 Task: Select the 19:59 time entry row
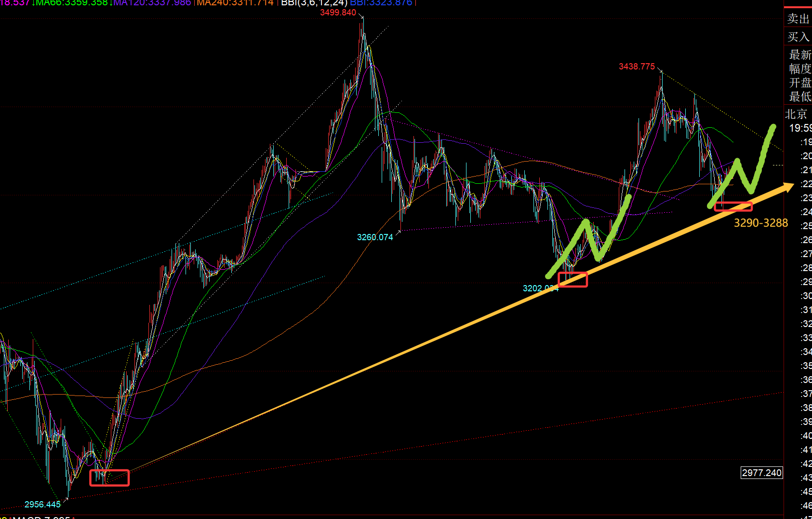[800, 128]
